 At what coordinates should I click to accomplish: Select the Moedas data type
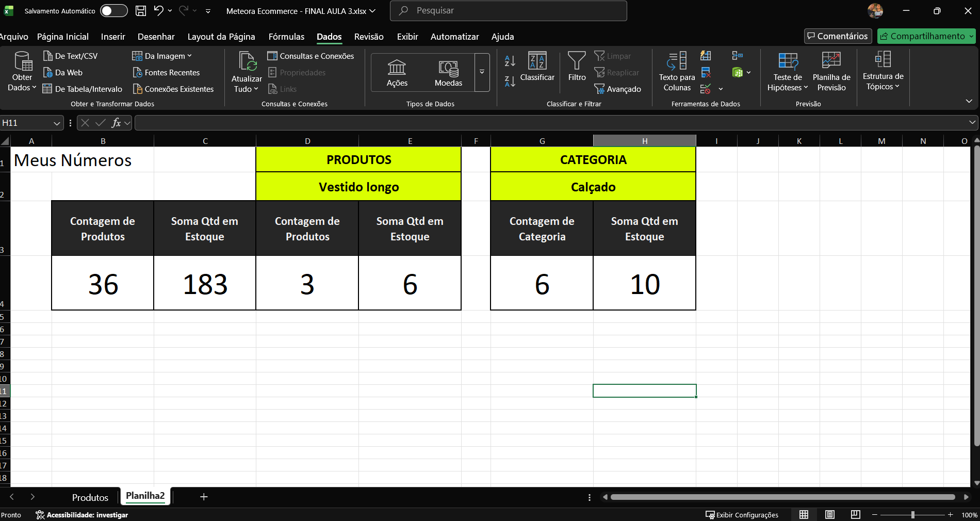pos(448,73)
